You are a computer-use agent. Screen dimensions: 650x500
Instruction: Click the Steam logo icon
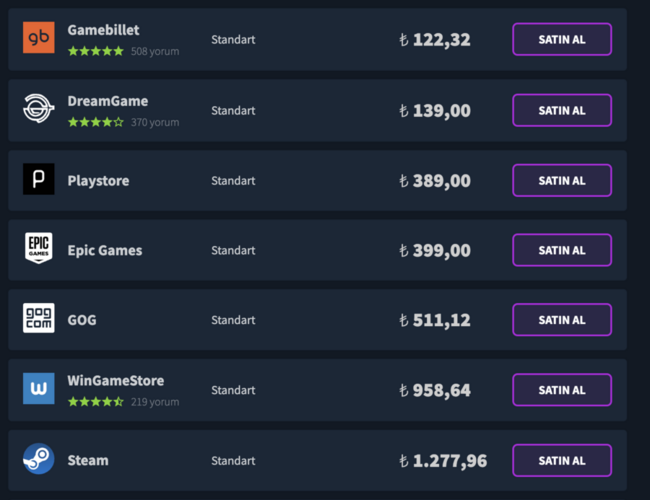[x=39, y=459]
